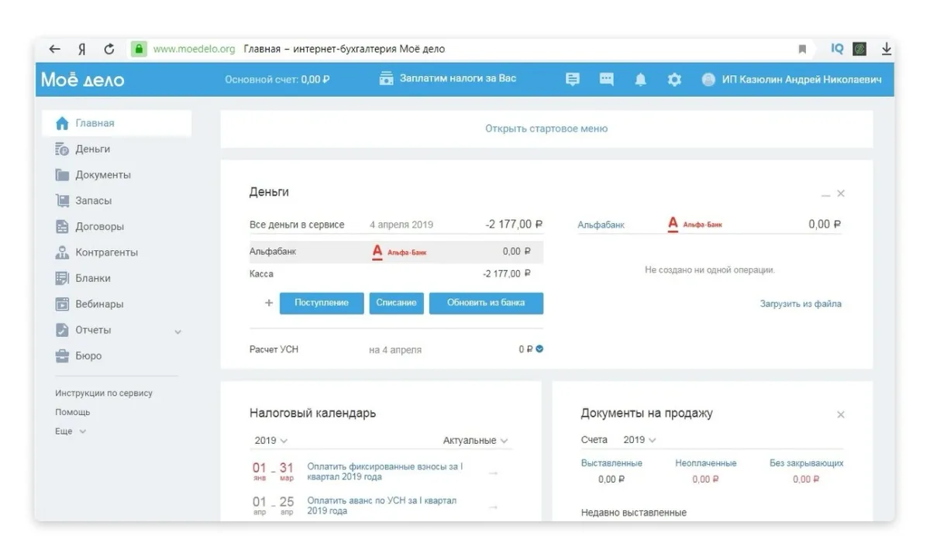Viewport: 930px width, 560px height.
Task: Click the browser address bar URL
Action: [x=194, y=49]
